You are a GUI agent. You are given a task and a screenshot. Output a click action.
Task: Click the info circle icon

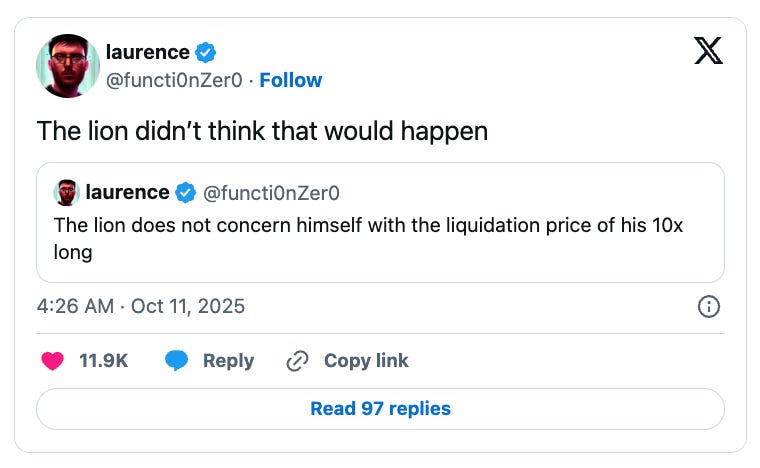click(x=707, y=307)
